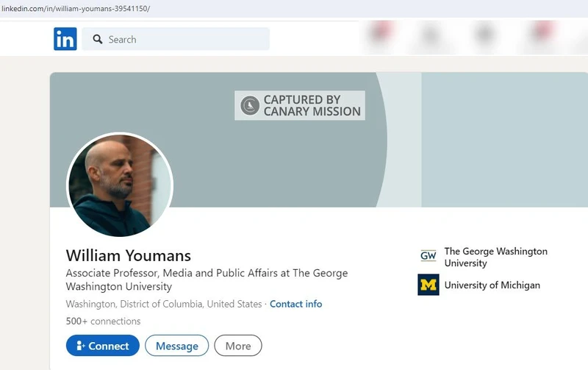Click the Washington, District of Columbia location
Screen dimensions: 588x370
pos(164,304)
